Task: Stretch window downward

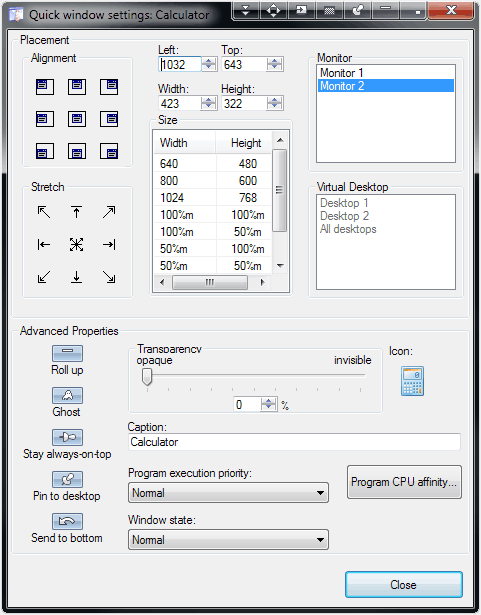Action: [x=77, y=277]
